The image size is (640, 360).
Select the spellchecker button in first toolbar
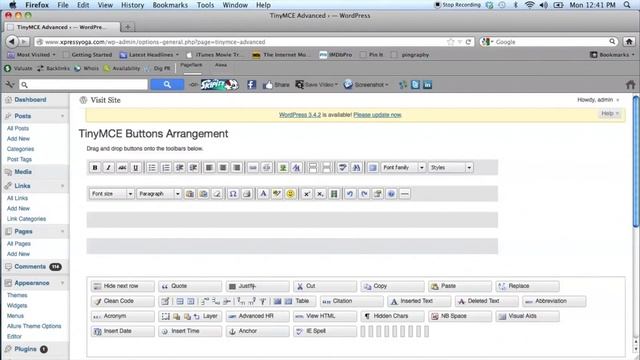pyautogui.click(x=342, y=167)
